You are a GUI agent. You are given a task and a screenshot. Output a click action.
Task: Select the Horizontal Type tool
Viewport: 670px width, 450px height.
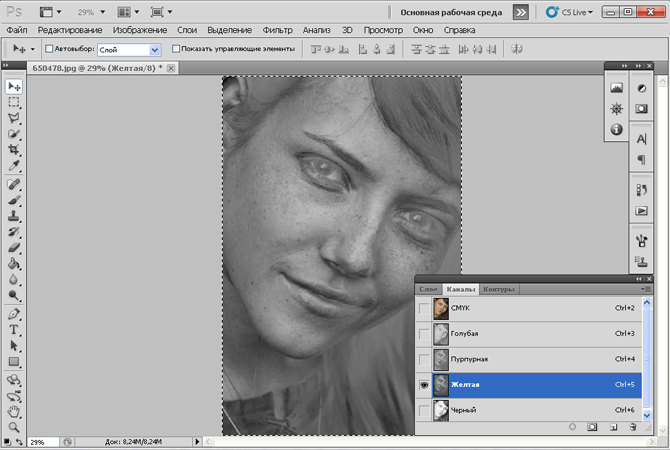14,329
